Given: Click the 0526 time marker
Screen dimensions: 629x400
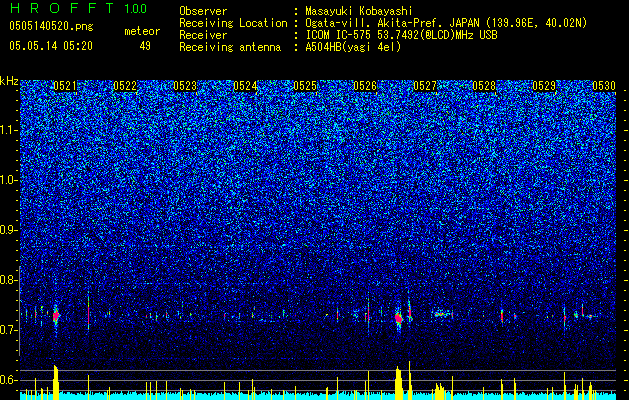Looking at the screenshot, I should 365,86.
